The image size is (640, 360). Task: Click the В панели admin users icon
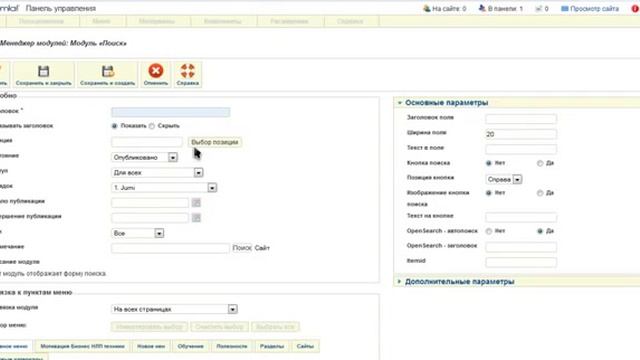click(482, 8)
